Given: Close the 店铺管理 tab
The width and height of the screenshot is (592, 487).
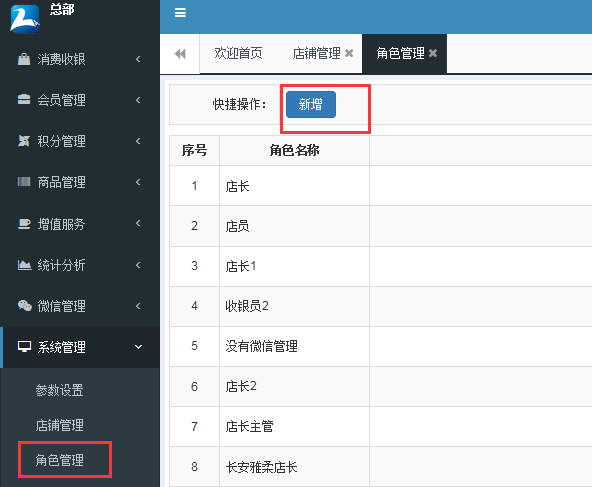Looking at the screenshot, I should pos(349,53).
